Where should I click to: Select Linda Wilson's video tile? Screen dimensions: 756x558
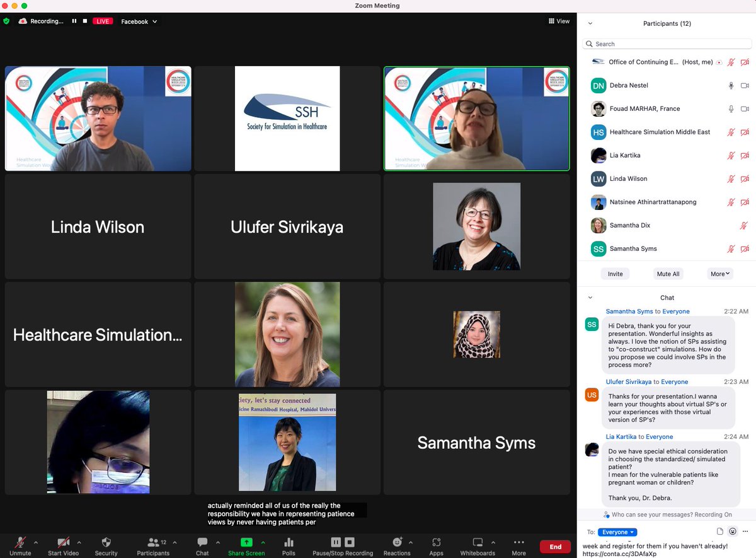pos(98,227)
